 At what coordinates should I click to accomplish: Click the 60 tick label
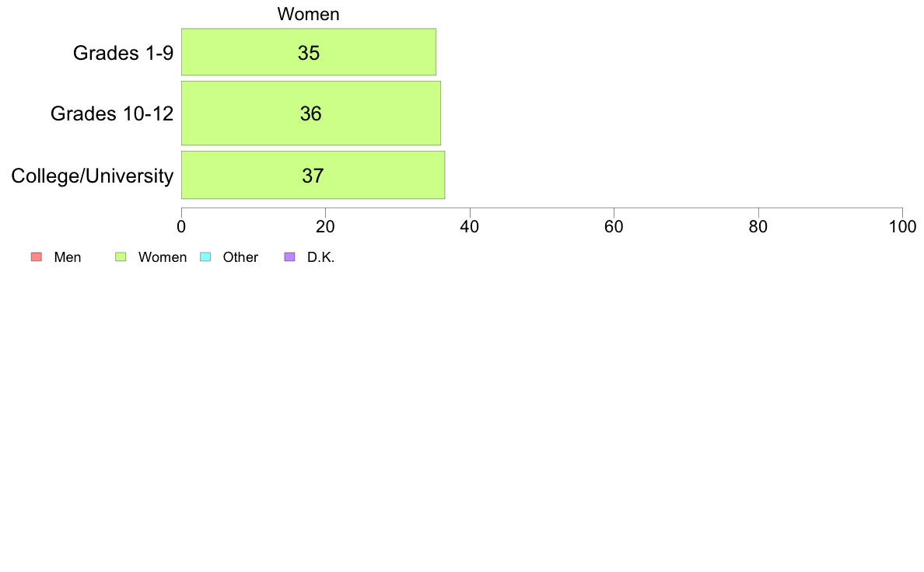614,227
